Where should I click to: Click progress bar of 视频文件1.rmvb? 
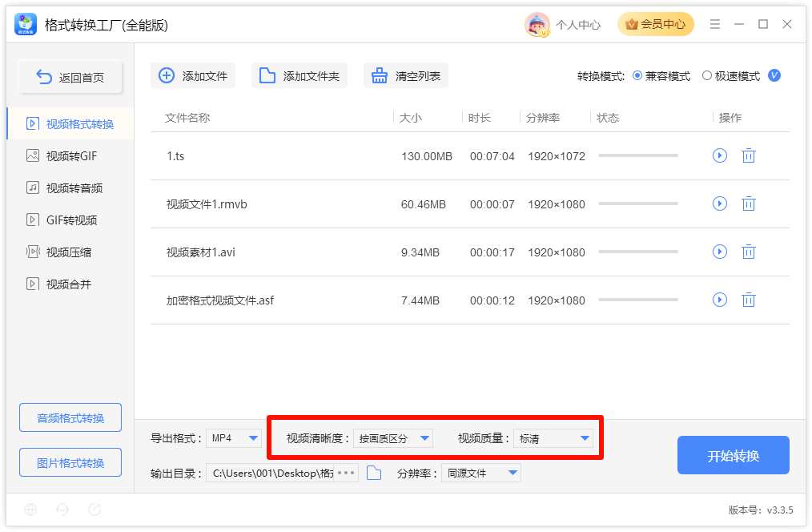coord(638,204)
